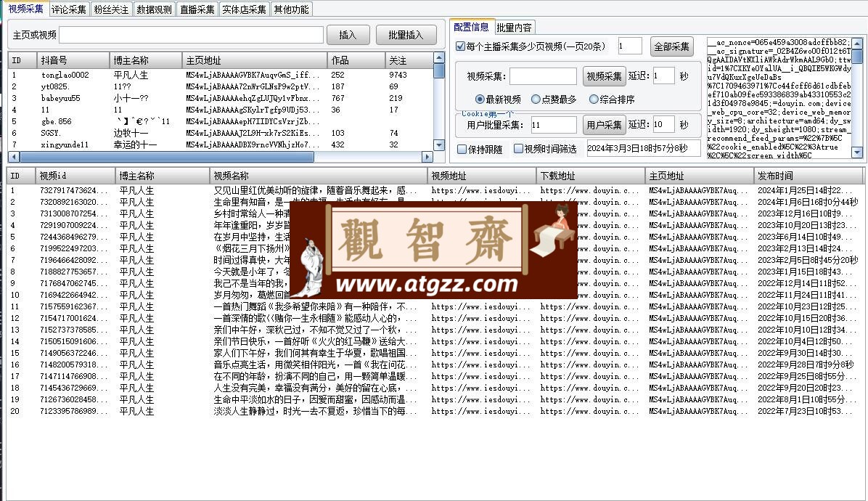Select video row 7126736028458...
Image resolution: width=868 pixels, height=501 pixels.
click(x=435, y=399)
